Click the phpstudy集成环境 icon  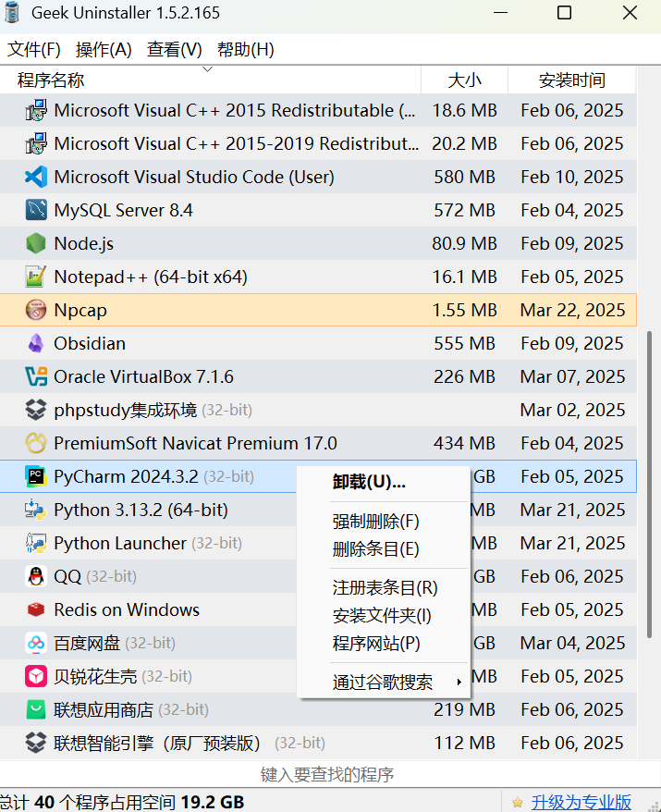36,410
